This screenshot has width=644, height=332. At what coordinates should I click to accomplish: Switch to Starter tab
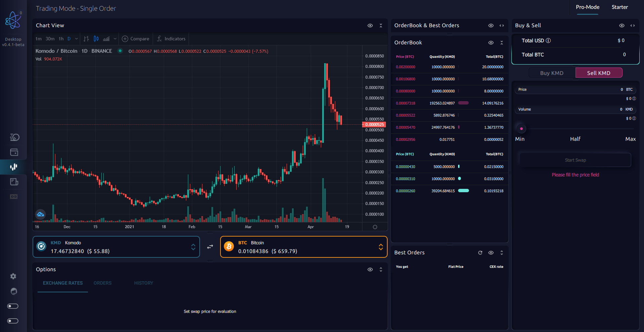coord(620,7)
